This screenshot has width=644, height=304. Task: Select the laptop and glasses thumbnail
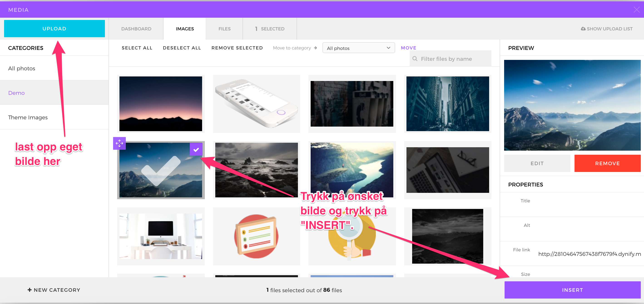point(448,170)
